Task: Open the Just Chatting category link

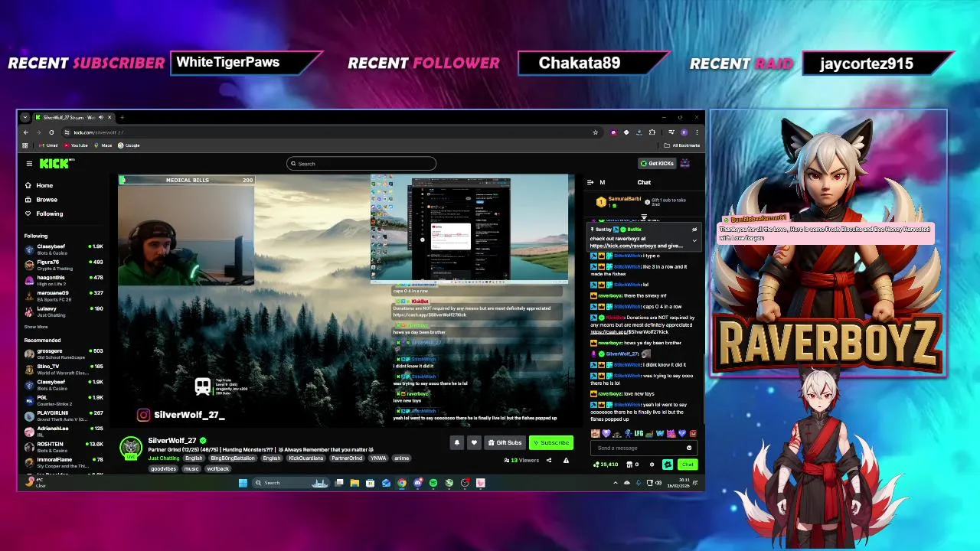Action: [163, 458]
